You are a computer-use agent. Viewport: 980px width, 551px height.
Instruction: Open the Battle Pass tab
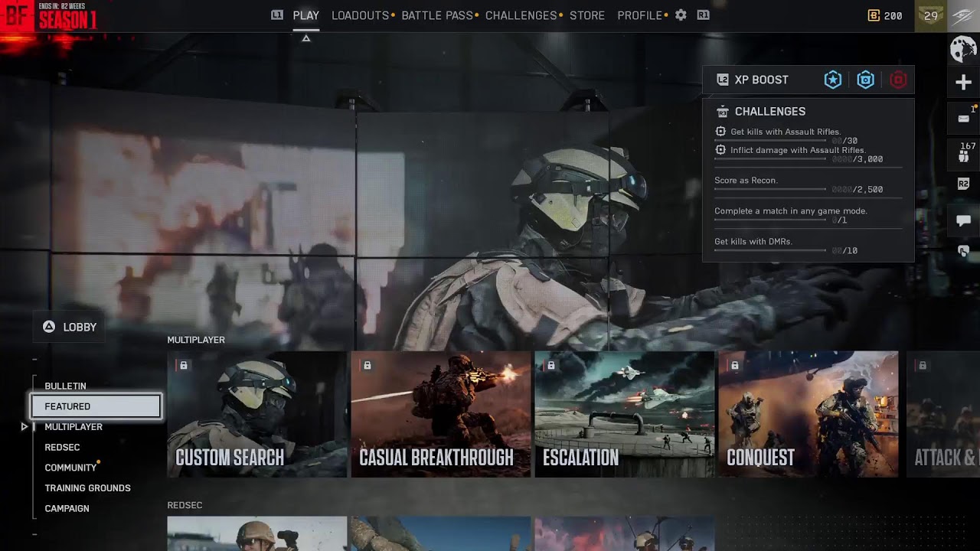point(437,15)
